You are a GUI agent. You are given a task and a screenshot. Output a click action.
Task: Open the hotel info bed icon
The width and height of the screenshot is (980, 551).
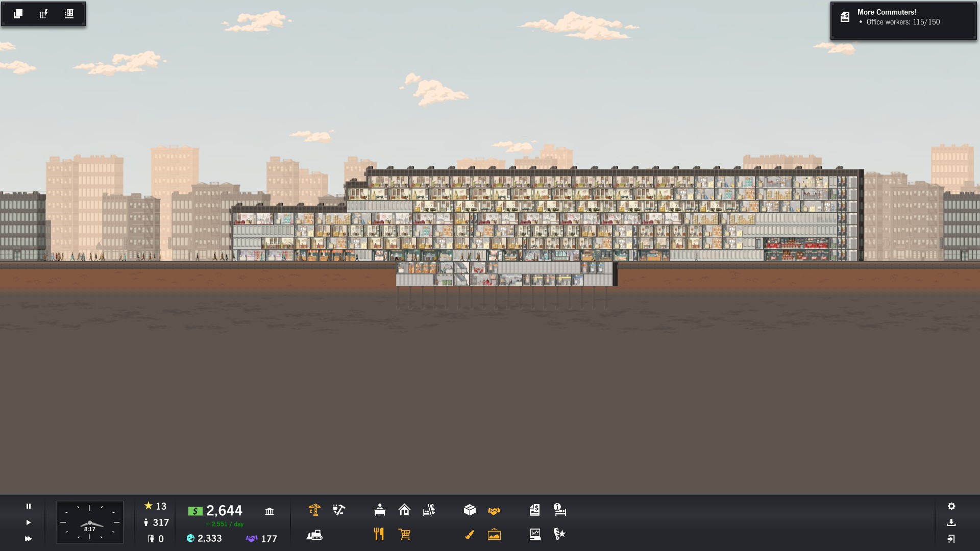(x=560, y=510)
